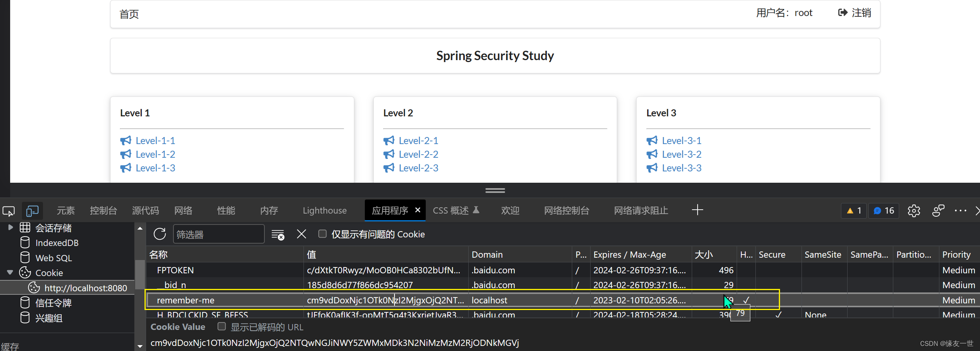Open the Level-2-1 link
The height and width of the screenshot is (351, 980).
point(418,141)
